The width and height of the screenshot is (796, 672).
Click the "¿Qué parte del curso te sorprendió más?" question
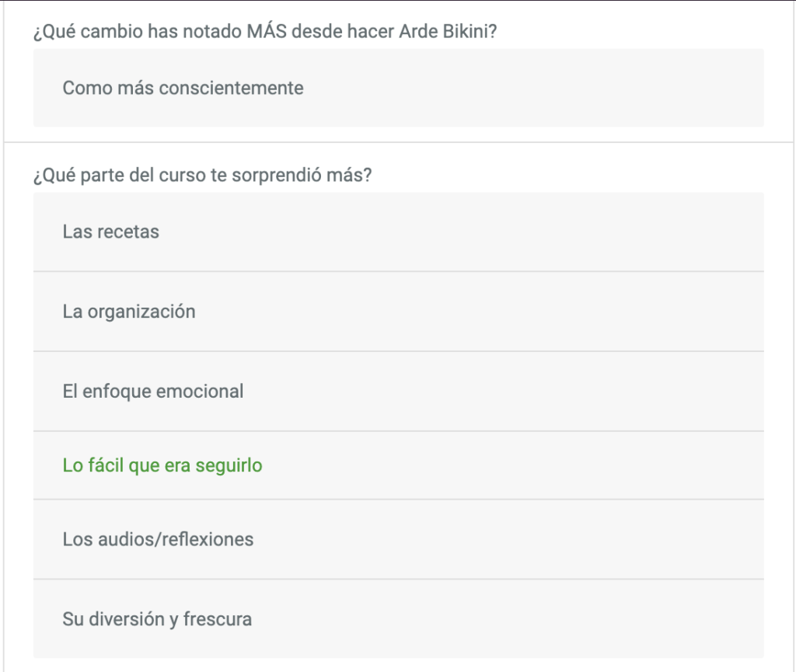click(x=203, y=175)
